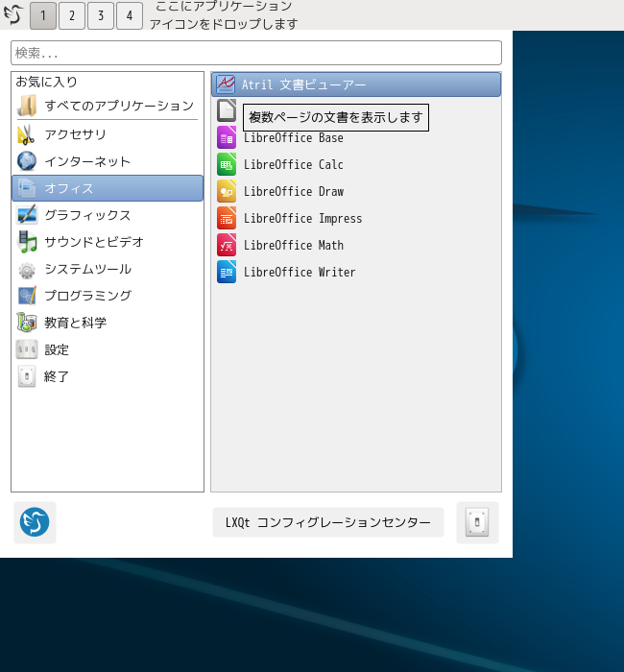Viewport: 624px width, 672px height.
Task: Launch LibreOffice Writer
Action: [x=356, y=272]
